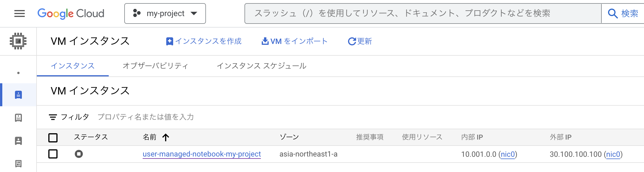Switch to the オブザーバビリティ tab
This screenshot has width=644, height=172.
[x=155, y=66]
